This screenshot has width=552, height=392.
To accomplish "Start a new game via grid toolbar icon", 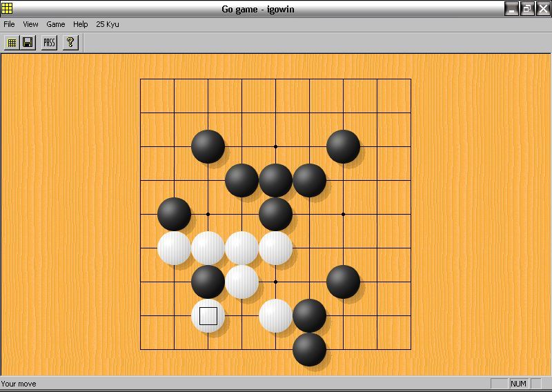I will click(x=12, y=43).
